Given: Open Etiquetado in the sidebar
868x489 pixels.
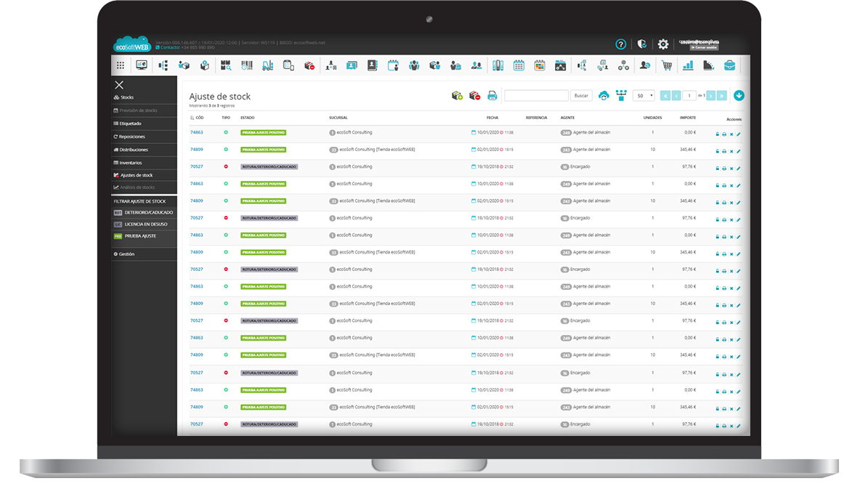Looking at the screenshot, I should click(143, 124).
